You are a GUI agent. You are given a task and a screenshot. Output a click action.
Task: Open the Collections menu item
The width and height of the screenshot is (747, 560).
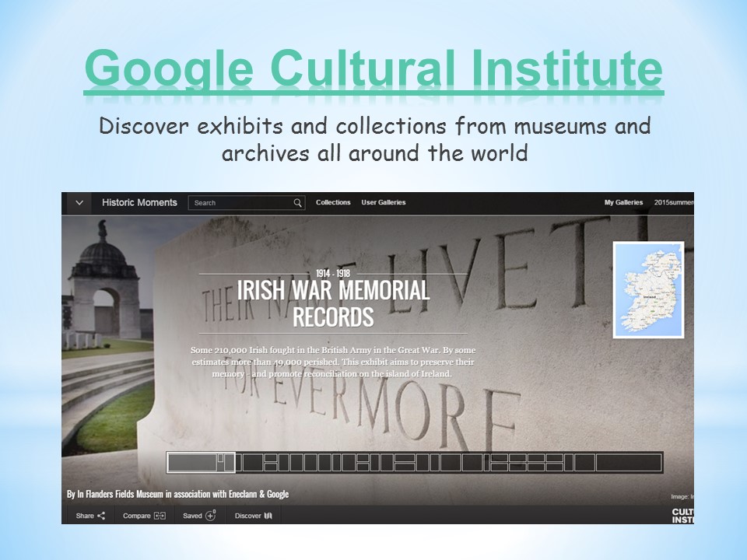(333, 202)
